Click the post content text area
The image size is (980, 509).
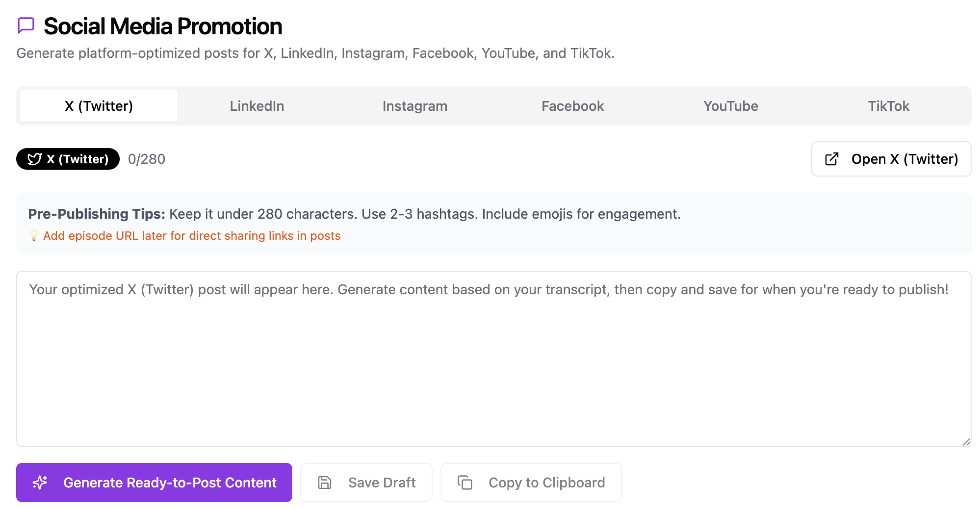pos(494,359)
